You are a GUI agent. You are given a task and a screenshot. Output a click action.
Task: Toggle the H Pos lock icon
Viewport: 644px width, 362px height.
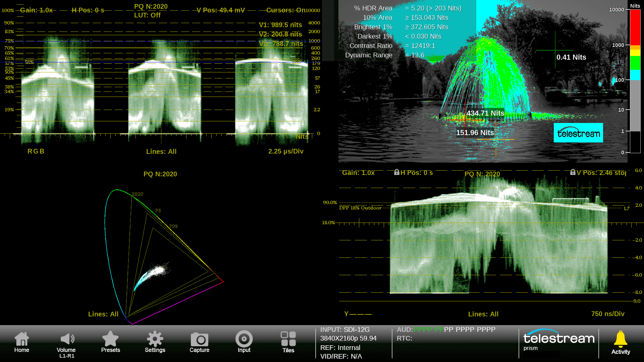pyautogui.click(x=396, y=172)
